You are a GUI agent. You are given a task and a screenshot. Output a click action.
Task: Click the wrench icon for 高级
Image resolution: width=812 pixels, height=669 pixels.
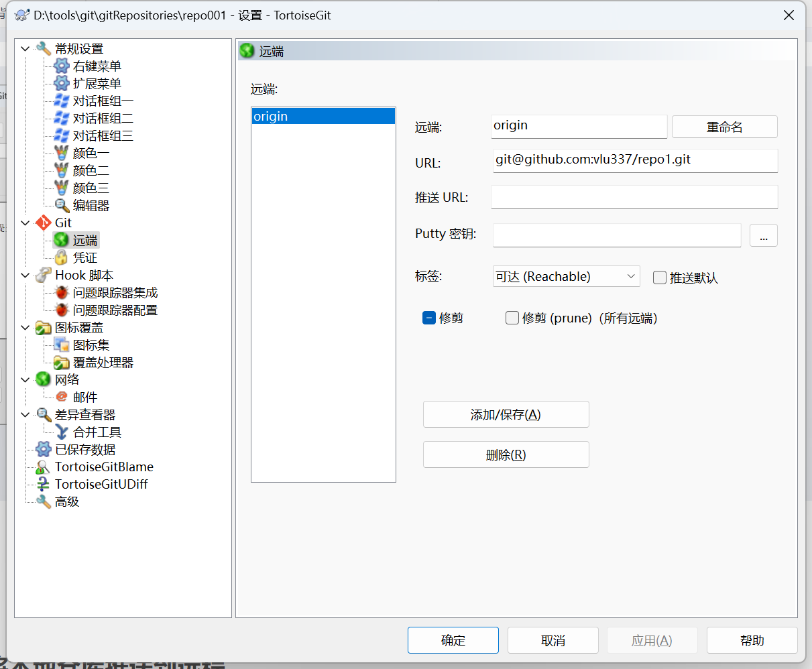tap(44, 501)
